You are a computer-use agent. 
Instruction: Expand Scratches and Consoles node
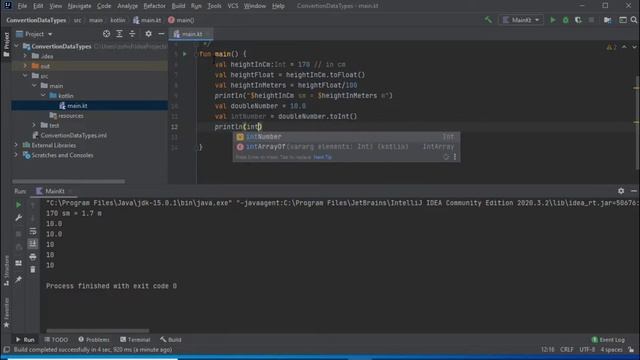16,155
